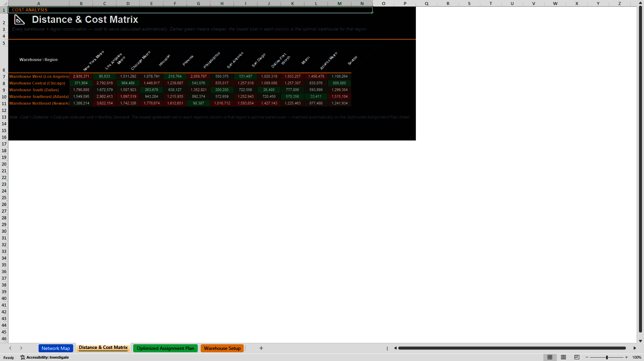Click the Note about cost formula

[209, 117]
